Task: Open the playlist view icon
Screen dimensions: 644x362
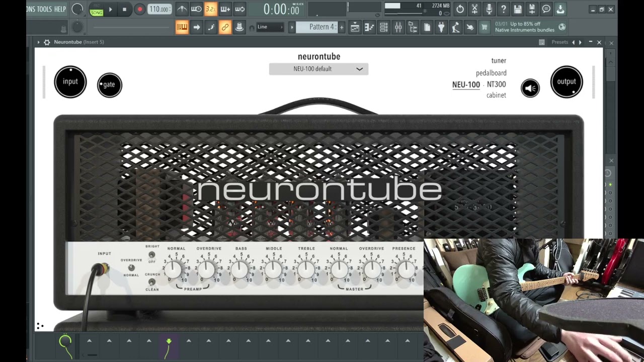Action: pyautogui.click(x=355, y=28)
